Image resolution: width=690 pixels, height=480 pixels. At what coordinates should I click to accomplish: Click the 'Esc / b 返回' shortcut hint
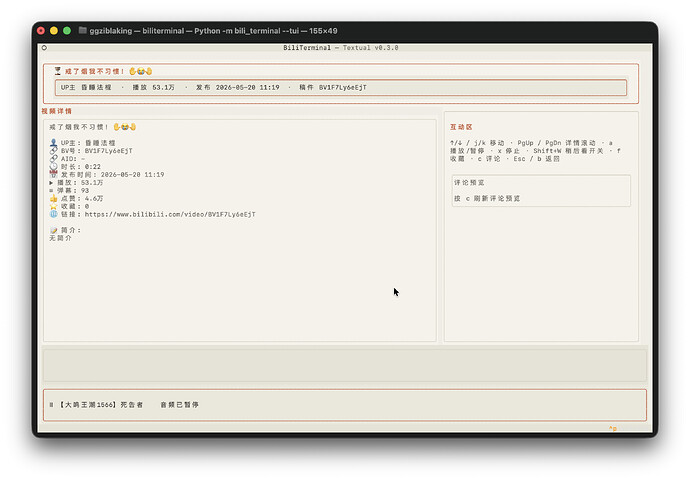click(537, 158)
